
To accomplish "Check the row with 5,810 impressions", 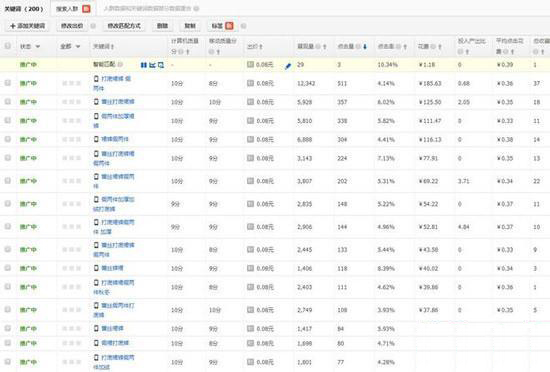I will coord(7,121).
